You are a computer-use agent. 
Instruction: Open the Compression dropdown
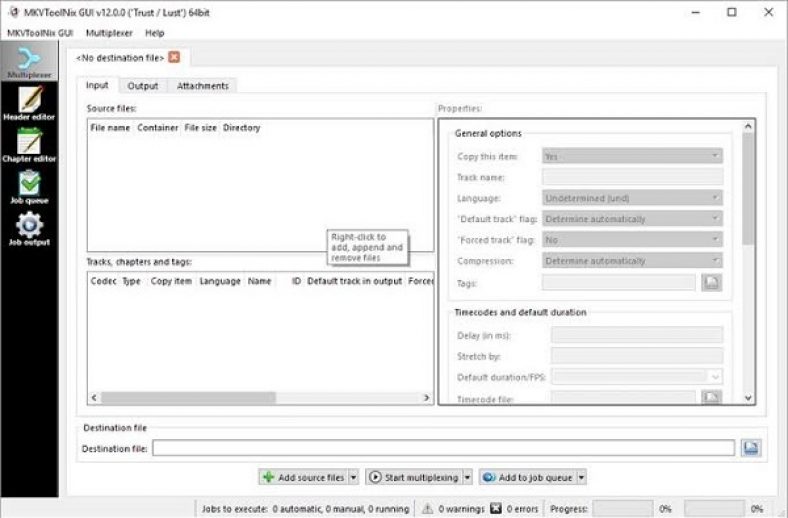[x=632, y=261]
